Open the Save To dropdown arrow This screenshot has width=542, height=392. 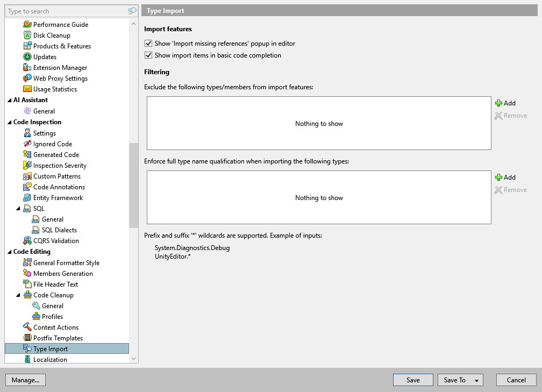point(476,380)
